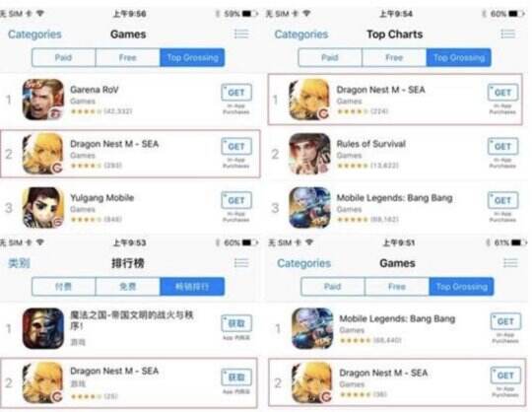Screen dimensions: 532x412
Task: Open hamburger list beside bottom-right Games title
Action: tap(510, 263)
